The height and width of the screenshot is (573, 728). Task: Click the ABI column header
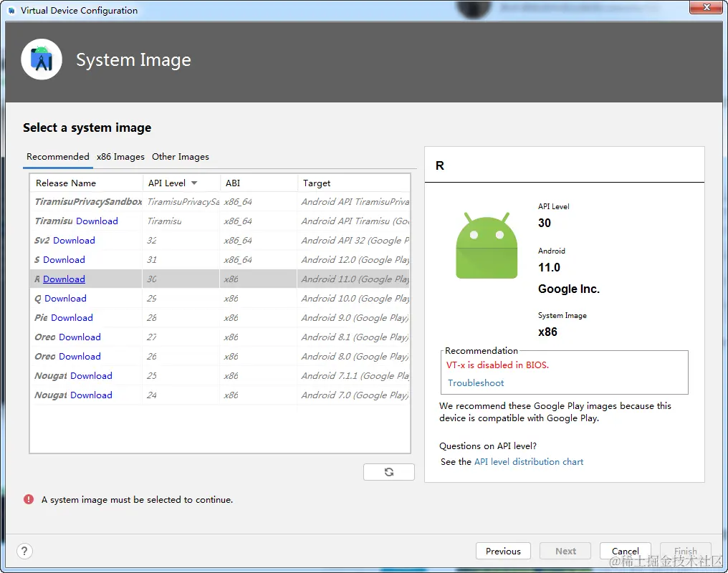click(x=259, y=183)
